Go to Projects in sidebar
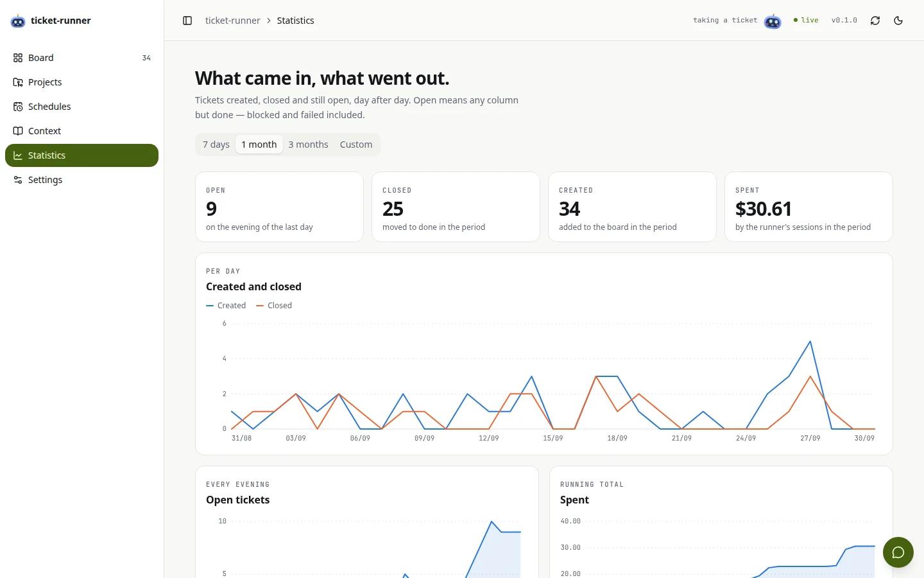The image size is (924, 578). (x=81, y=82)
